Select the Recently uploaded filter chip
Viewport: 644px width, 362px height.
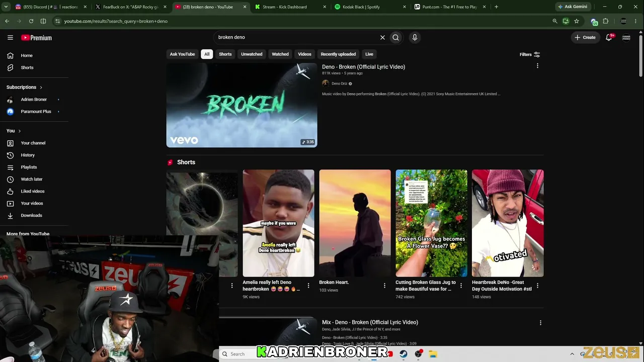(x=338, y=54)
